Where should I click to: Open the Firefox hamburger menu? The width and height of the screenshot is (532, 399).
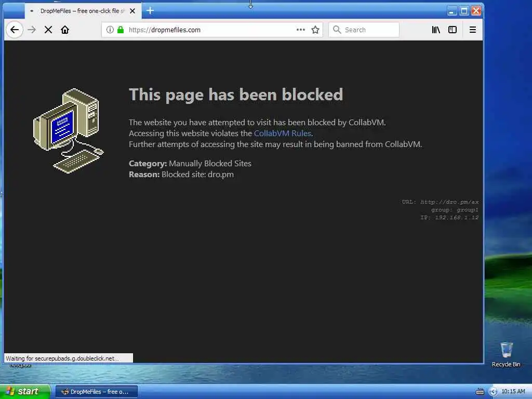point(473,30)
